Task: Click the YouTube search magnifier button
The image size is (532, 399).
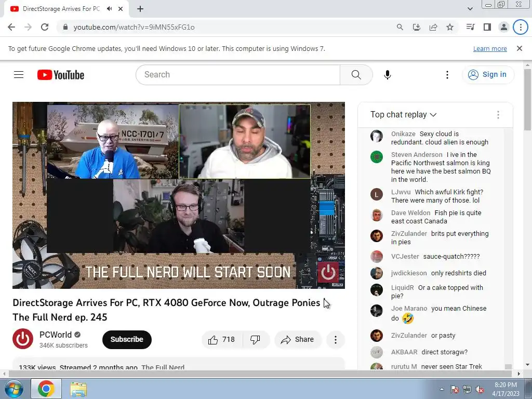Action: click(x=356, y=75)
